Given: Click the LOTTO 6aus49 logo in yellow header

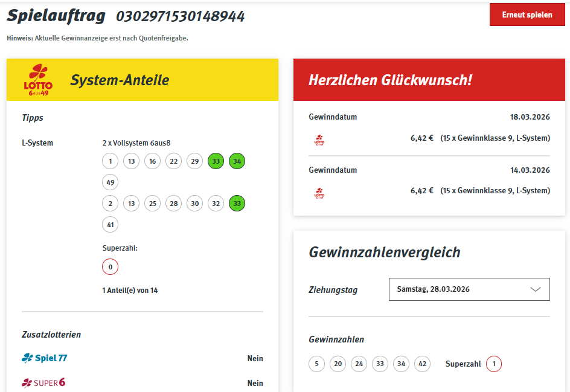Looking at the screenshot, I should point(38,80).
